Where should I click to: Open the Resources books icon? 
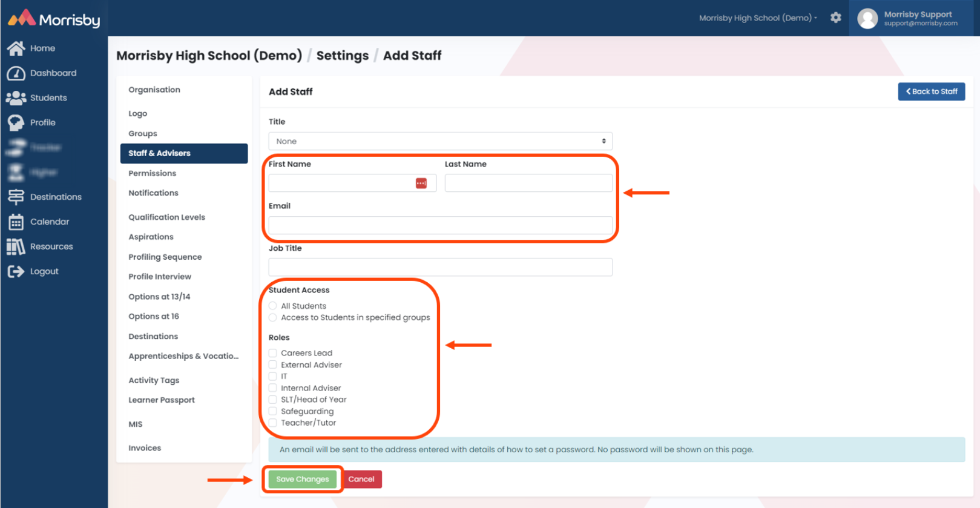(16, 246)
